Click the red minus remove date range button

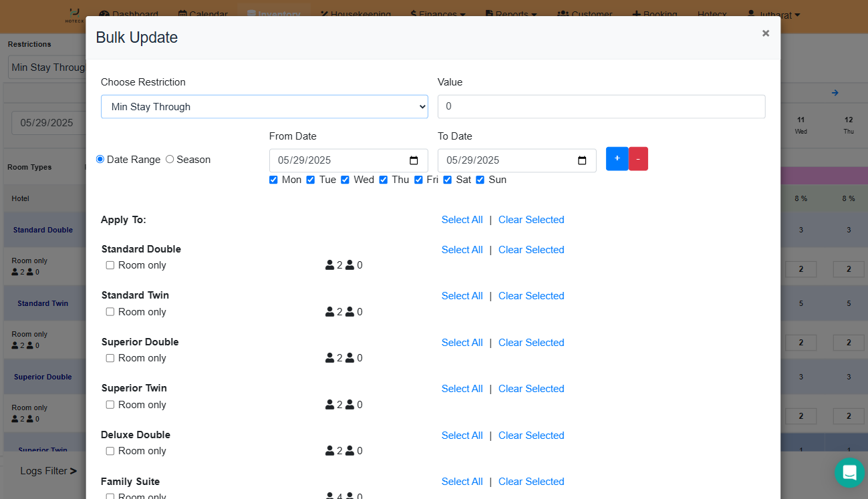tap(638, 159)
